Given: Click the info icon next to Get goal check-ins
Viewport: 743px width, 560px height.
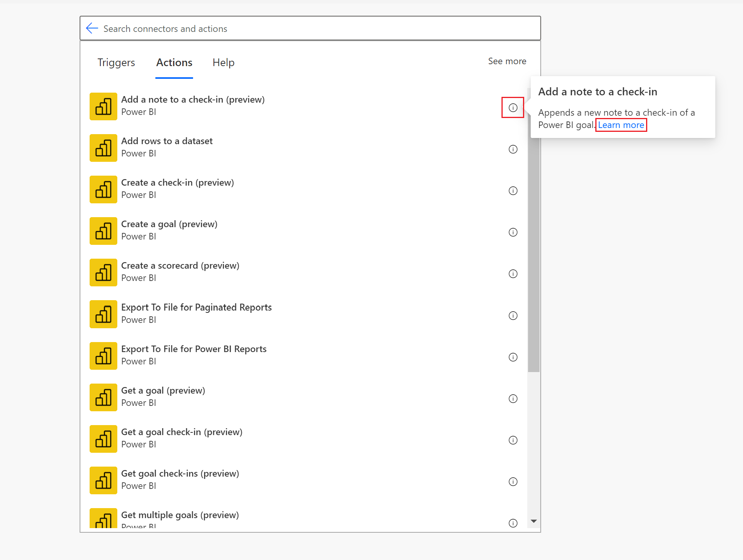Looking at the screenshot, I should (x=513, y=482).
